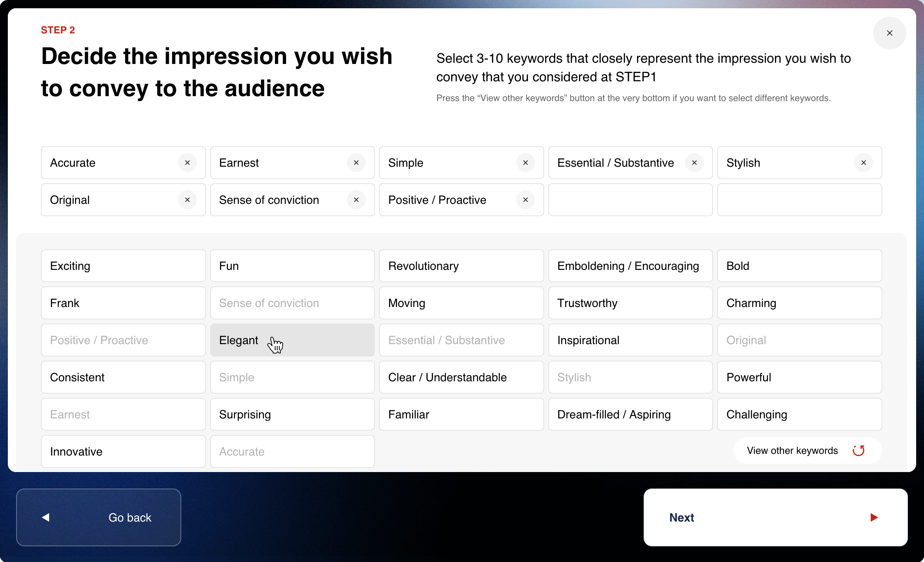Remove the Stylish keyword chip
This screenshot has width=924, height=562.
click(863, 163)
